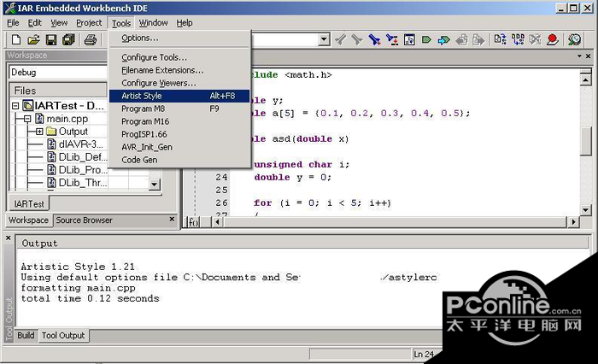Viewport: 598px width, 364px height.
Task: Select Configure Viewers... menu entry
Action: (179, 83)
